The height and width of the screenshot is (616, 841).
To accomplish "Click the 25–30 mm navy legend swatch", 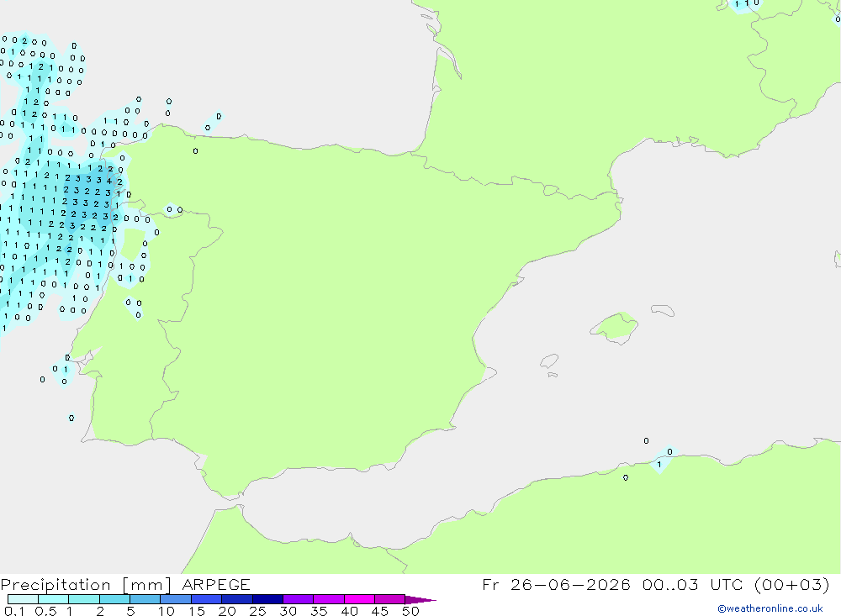I will (x=267, y=599).
